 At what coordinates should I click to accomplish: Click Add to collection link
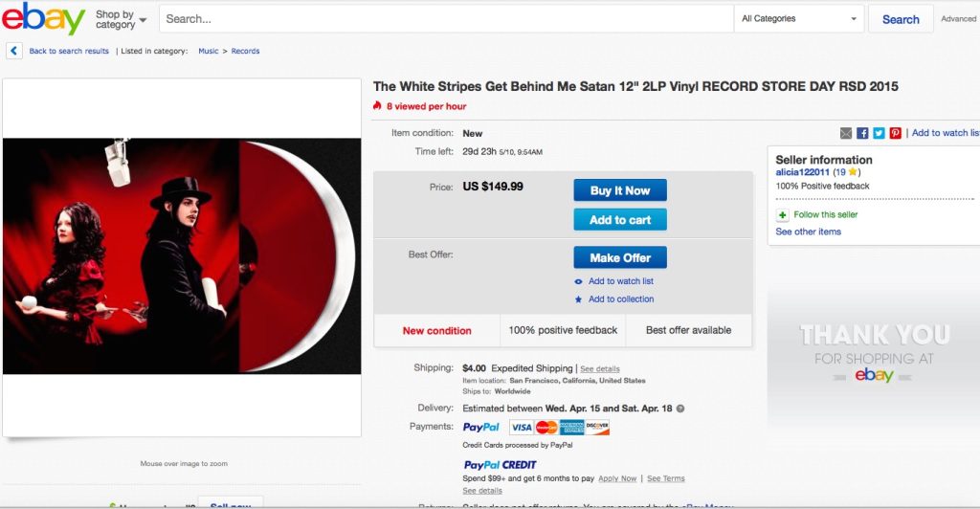click(621, 299)
